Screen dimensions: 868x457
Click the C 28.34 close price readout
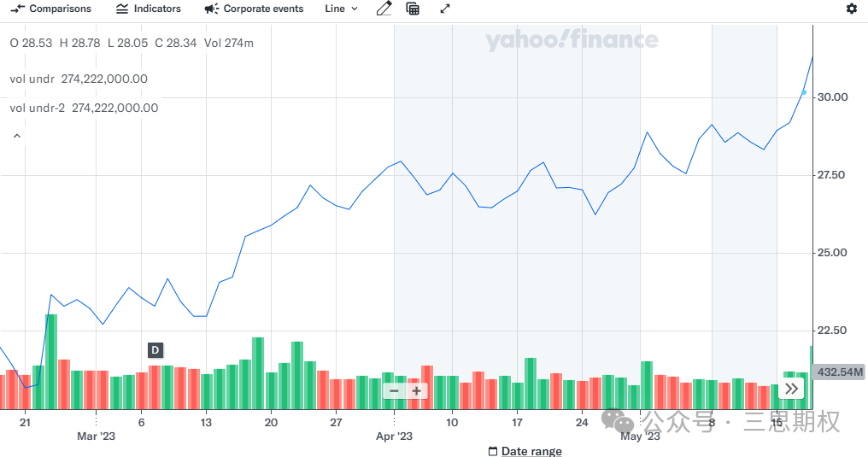click(175, 44)
